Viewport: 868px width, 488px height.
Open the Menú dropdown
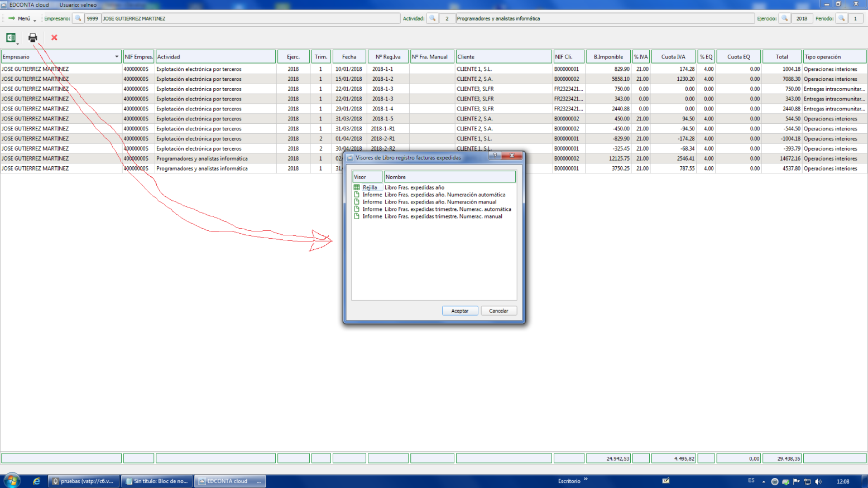[x=23, y=18]
